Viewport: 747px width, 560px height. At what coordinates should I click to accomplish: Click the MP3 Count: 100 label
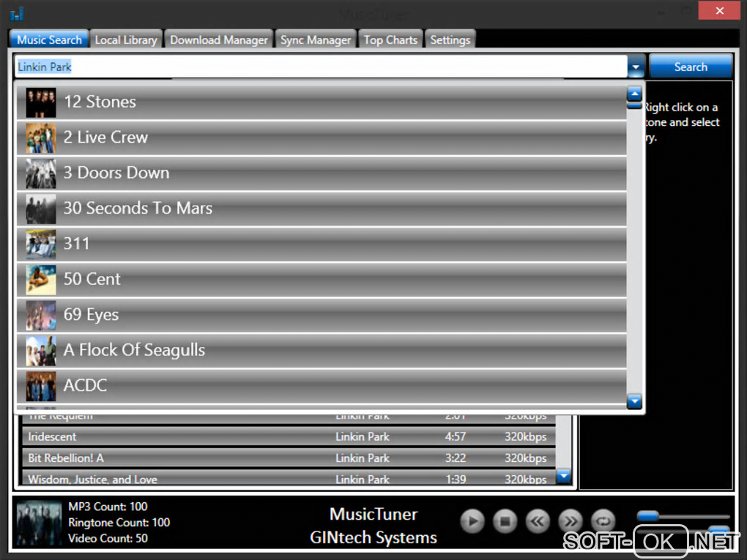point(108,506)
